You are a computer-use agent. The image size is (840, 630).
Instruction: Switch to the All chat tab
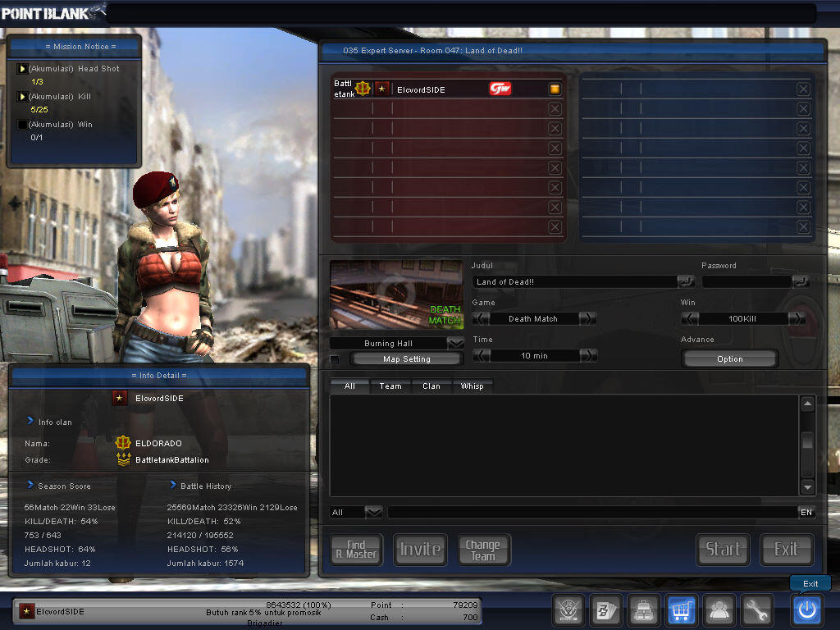349,386
